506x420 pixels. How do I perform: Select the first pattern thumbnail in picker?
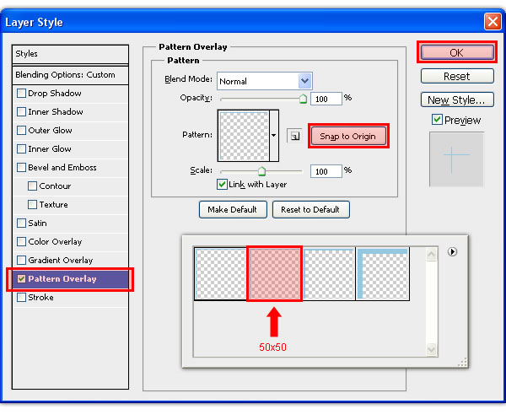click(221, 274)
